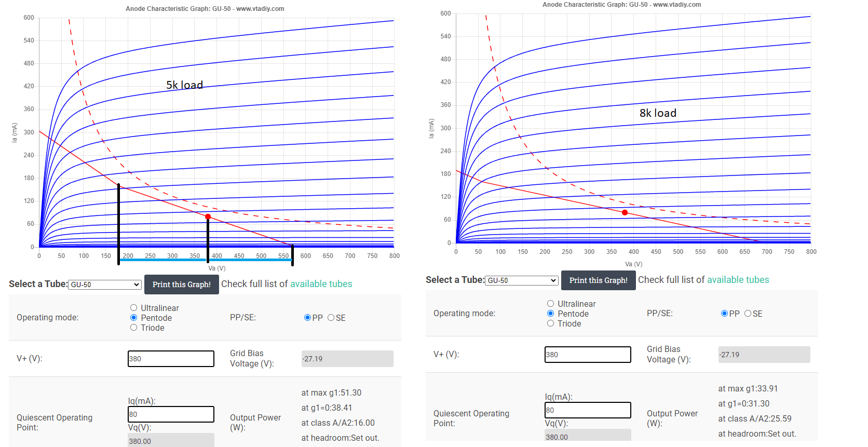Click Grid Bias Voltage value, left panel
Image resolution: width=868 pixels, height=447 pixels.
point(347,359)
